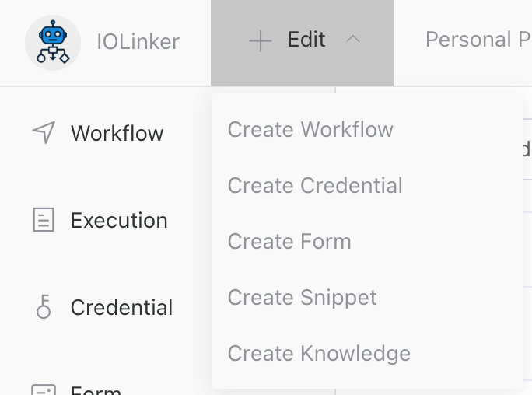Screen dimensions: 532x395
Task: Click the Execution document icon
Action: coord(44,220)
